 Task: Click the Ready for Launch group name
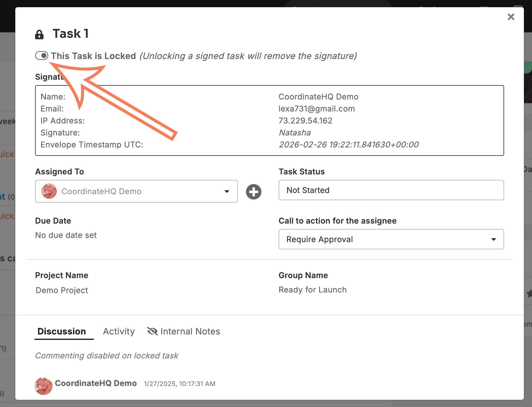(312, 290)
